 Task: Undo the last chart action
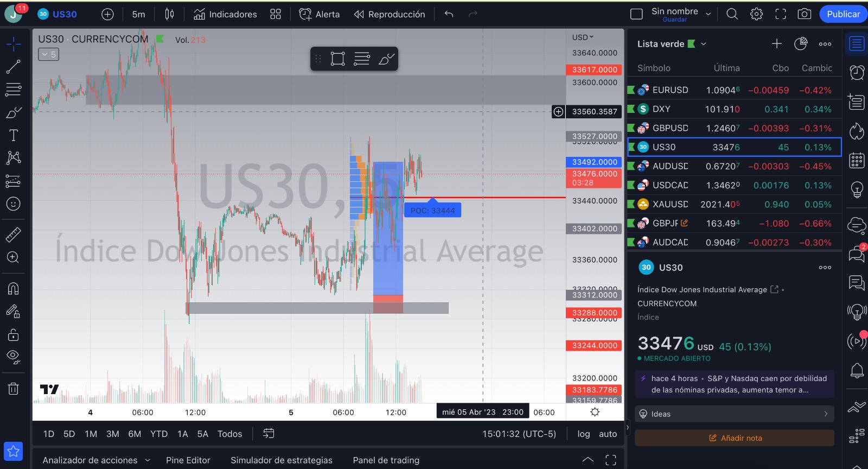449,14
